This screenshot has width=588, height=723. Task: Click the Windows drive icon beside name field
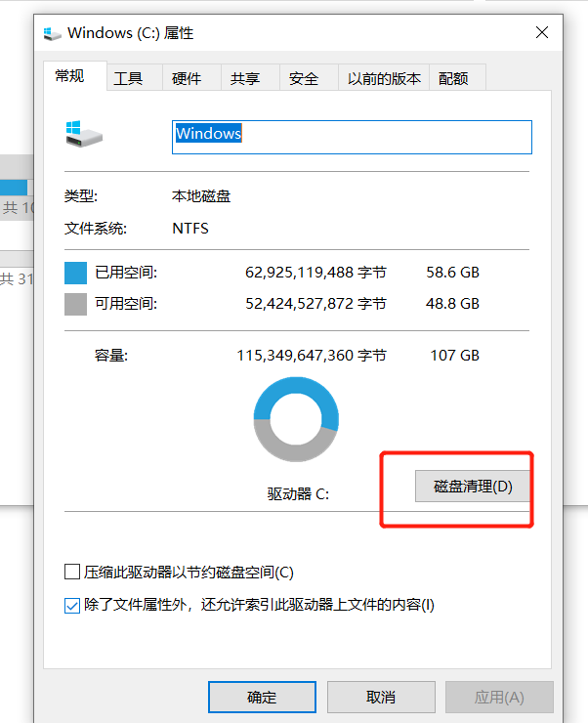[x=84, y=134]
